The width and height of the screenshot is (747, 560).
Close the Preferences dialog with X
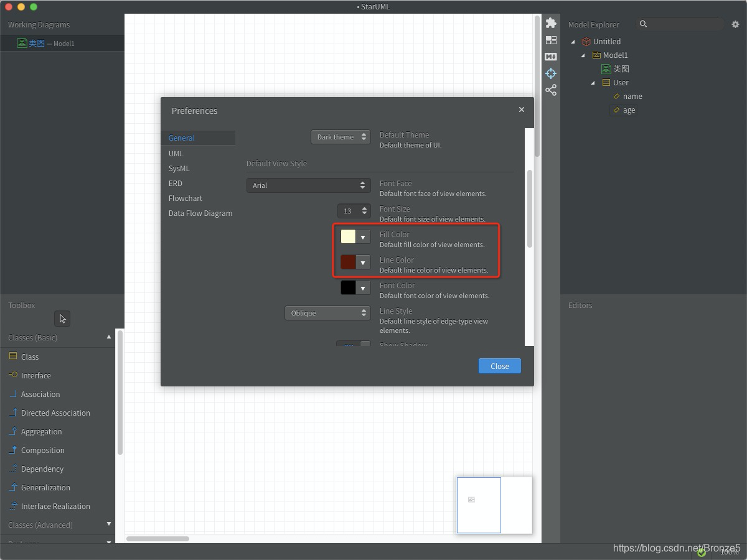(522, 110)
